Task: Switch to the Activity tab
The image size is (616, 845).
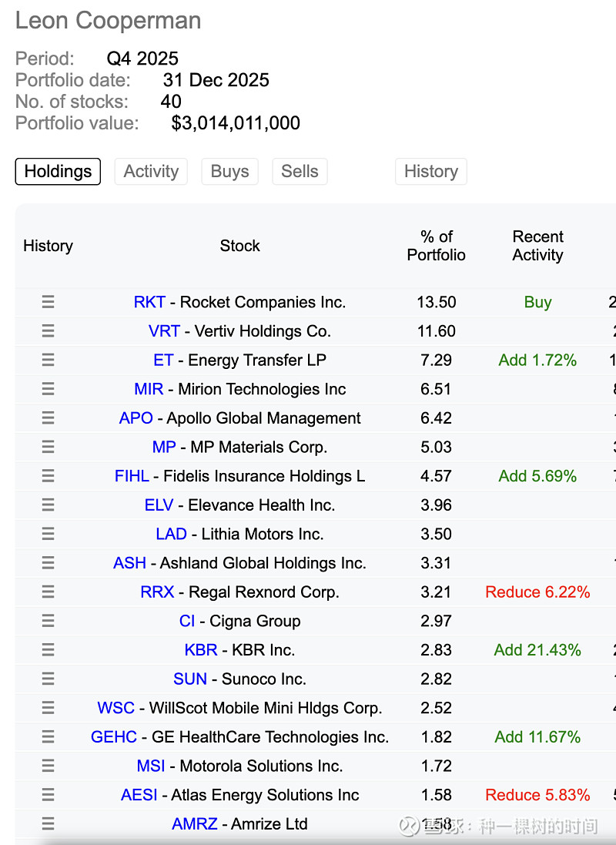Action: point(151,171)
